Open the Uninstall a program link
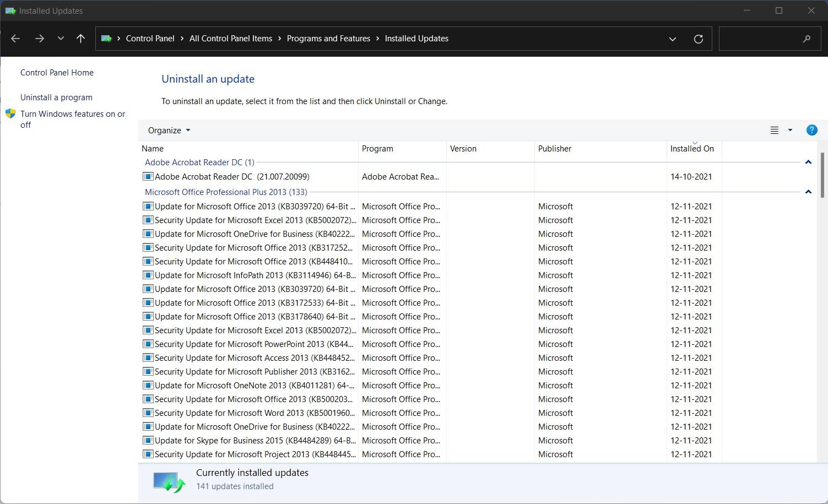The width and height of the screenshot is (828, 504). pos(56,97)
